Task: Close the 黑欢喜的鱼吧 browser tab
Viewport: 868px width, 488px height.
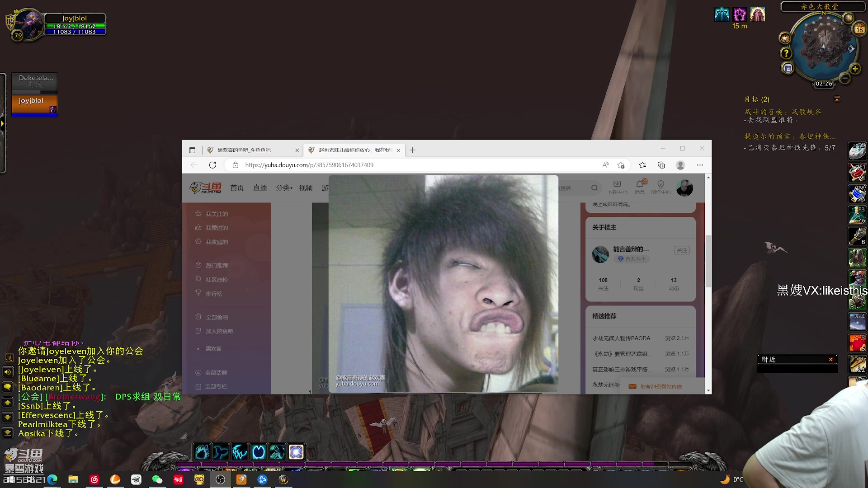Action: point(297,150)
